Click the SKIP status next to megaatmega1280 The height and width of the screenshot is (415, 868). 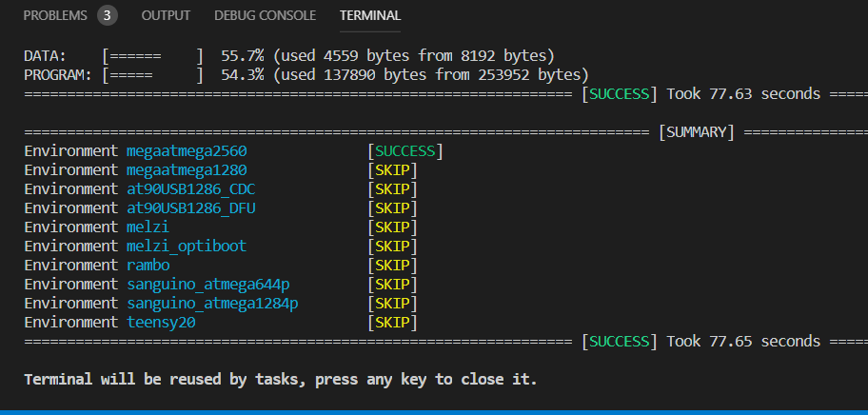point(392,170)
